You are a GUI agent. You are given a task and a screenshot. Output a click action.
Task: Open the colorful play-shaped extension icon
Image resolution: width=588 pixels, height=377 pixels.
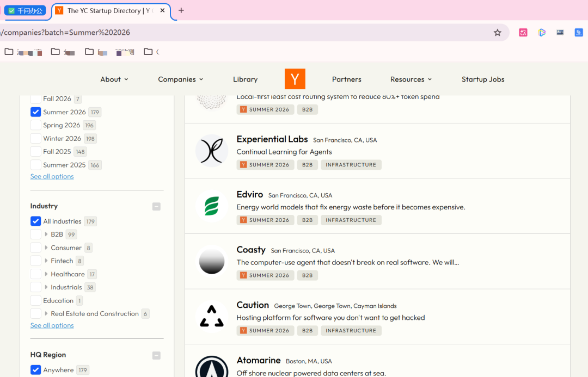tap(542, 33)
